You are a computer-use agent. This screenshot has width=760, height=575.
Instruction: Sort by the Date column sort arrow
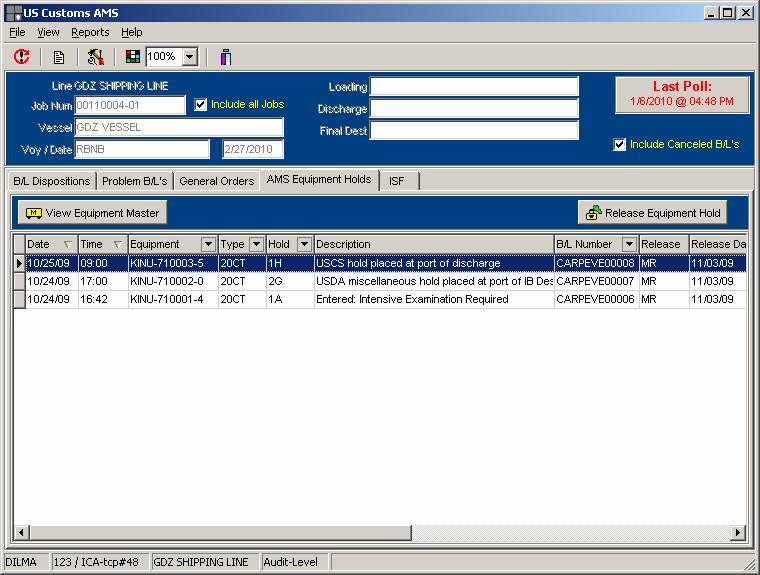click(x=68, y=244)
